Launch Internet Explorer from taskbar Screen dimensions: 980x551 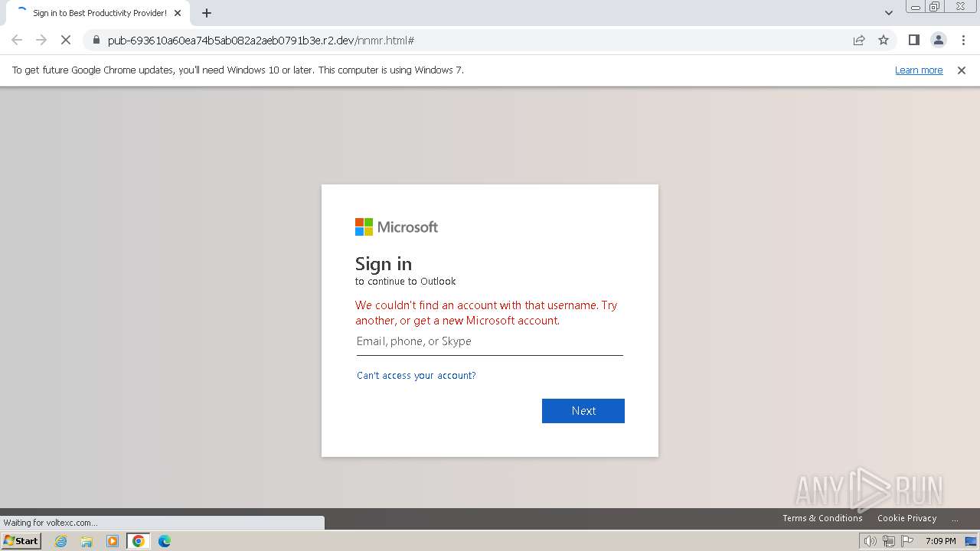pos(61,541)
